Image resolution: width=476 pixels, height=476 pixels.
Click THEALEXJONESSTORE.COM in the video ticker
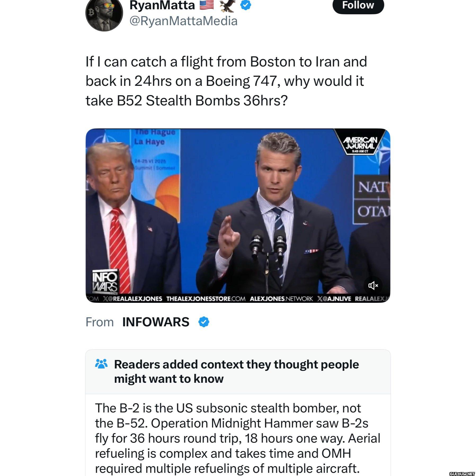click(206, 299)
